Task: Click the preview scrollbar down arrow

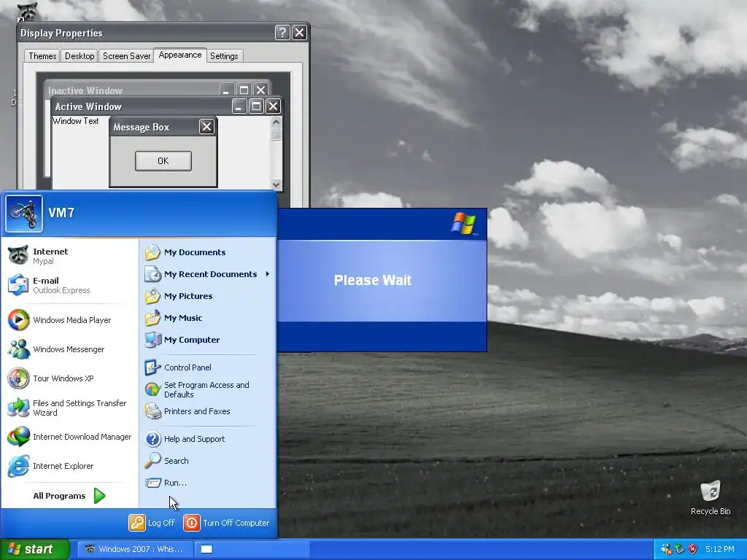Action: (x=276, y=184)
